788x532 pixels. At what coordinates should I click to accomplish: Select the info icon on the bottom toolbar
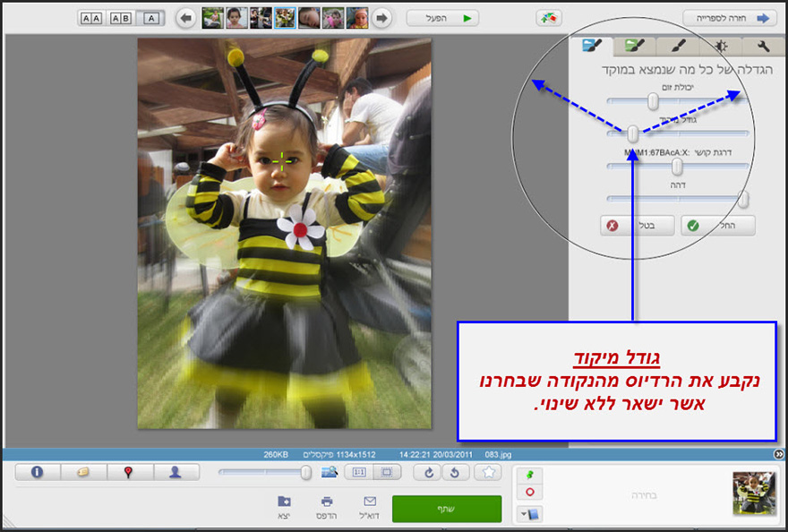pos(38,473)
